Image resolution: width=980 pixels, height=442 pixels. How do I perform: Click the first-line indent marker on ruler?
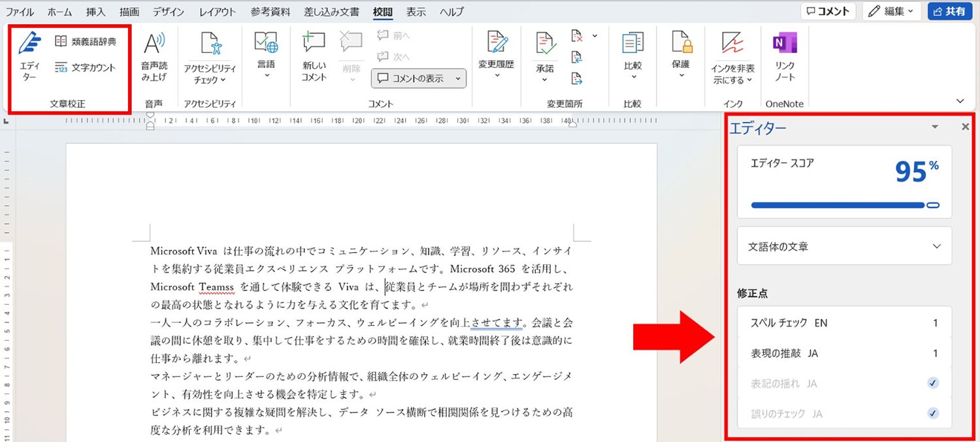(150, 116)
